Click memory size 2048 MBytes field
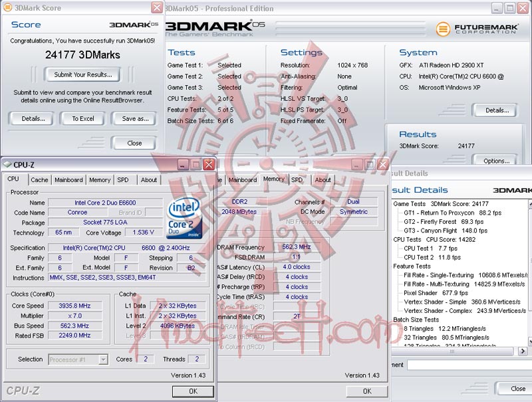 [239, 212]
